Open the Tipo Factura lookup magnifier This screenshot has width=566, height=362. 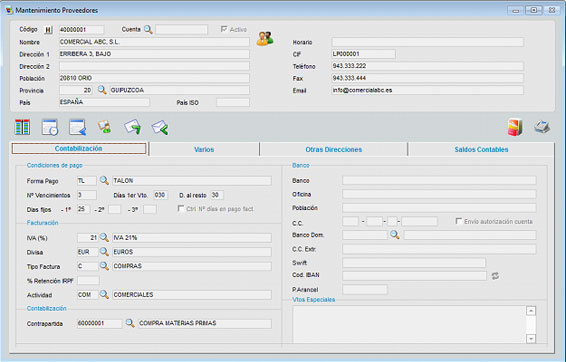104,266
